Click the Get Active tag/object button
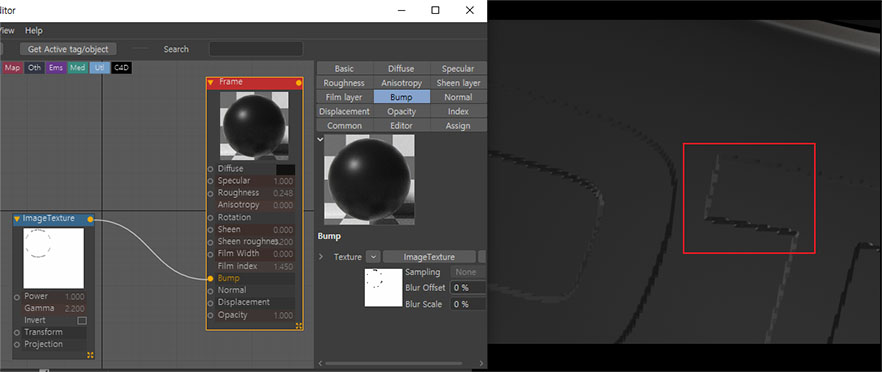Image resolution: width=882 pixels, height=372 pixels. pos(69,49)
